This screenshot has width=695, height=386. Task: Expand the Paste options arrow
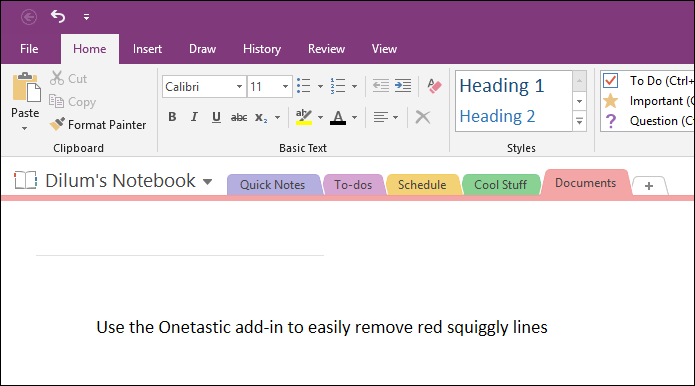25,129
